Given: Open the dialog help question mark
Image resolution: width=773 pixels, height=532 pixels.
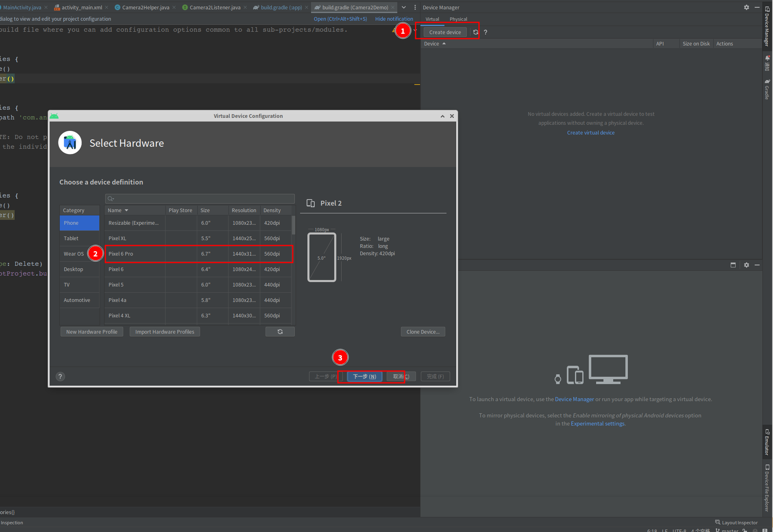Looking at the screenshot, I should (x=60, y=376).
